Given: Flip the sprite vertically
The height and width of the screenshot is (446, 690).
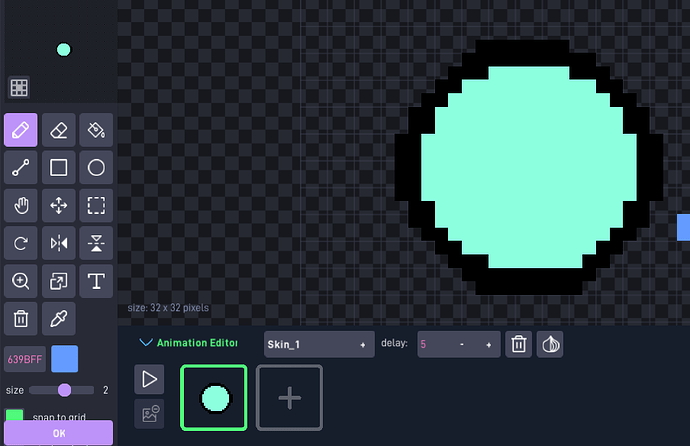Looking at the screenshot, I should point(96,243).
